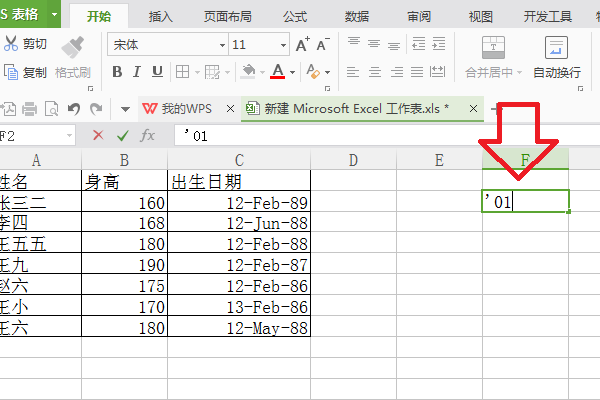Click the name box showing F2
The width and height of the screenshot is (600, 400).
pos(37,136)
